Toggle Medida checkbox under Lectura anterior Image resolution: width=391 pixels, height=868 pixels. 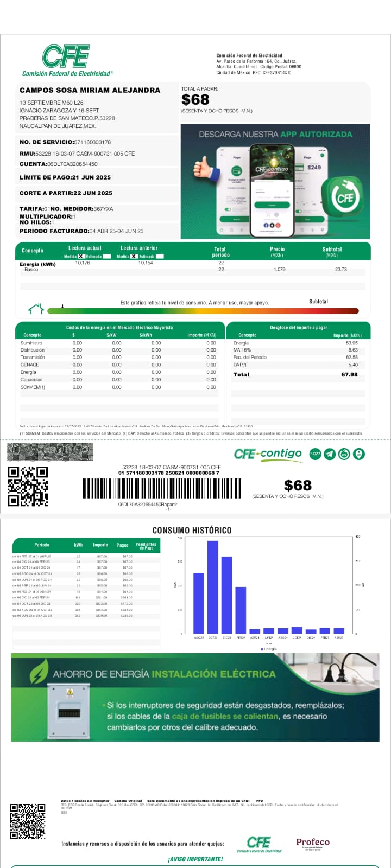pyautogui.click(x=134, y=256)
